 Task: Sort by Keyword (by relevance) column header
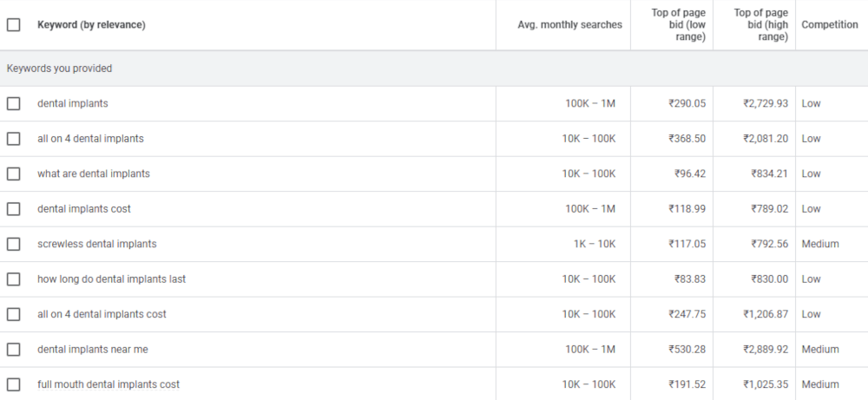pyautogui.click(x=91, y=25)
